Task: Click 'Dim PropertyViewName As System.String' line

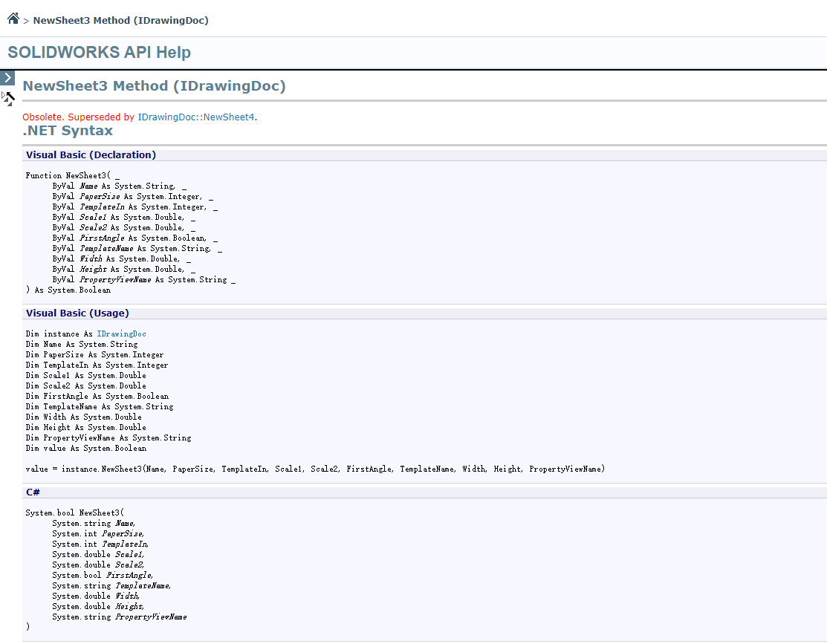Action: 108,438
